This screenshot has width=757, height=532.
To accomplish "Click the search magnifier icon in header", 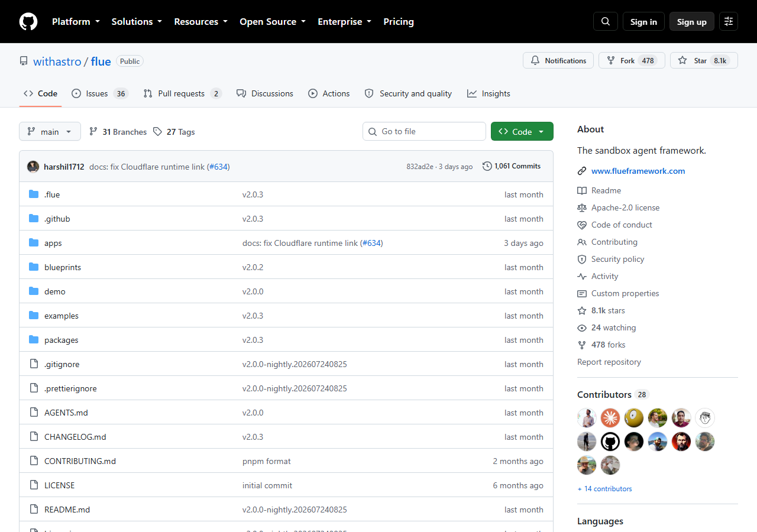I will point(606,22).
